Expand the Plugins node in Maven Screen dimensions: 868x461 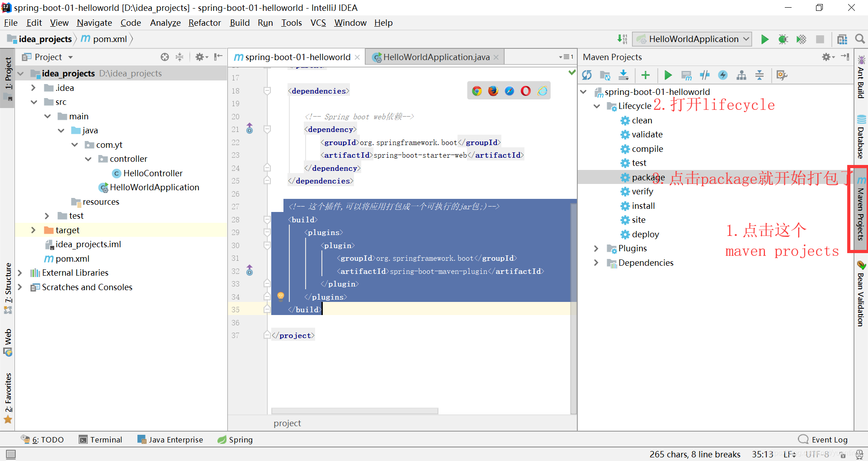(596, 249)
